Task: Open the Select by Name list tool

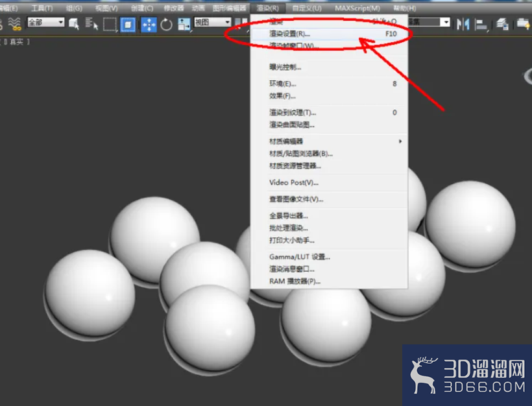Action: click(91, 24)
